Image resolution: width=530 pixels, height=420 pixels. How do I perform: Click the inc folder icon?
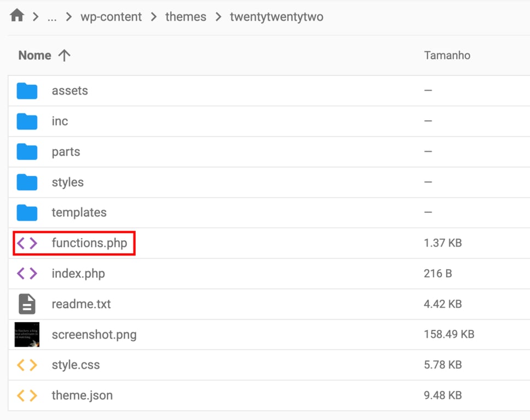coord(27,121)
